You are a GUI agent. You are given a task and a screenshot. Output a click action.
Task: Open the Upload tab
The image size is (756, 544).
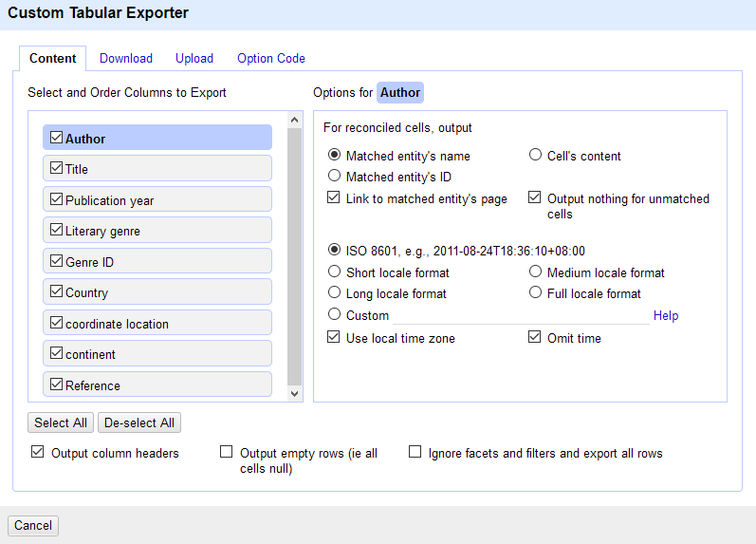(x=194, y=59)
